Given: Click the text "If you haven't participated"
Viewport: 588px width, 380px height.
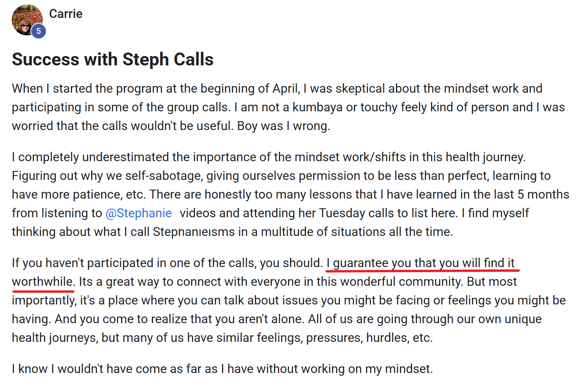Looking at the screenshot, I should 90,263.
